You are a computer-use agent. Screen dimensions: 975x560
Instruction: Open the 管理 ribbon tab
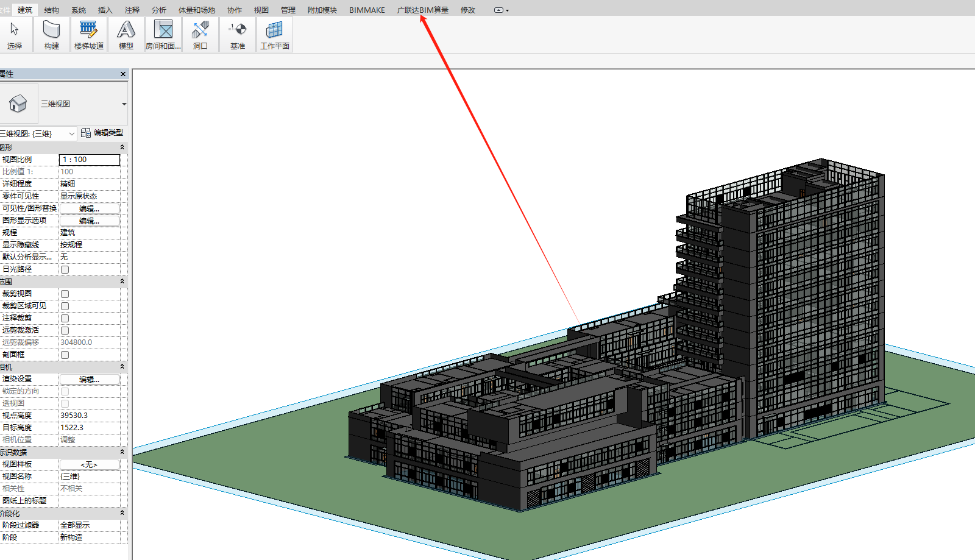[288, 10]
